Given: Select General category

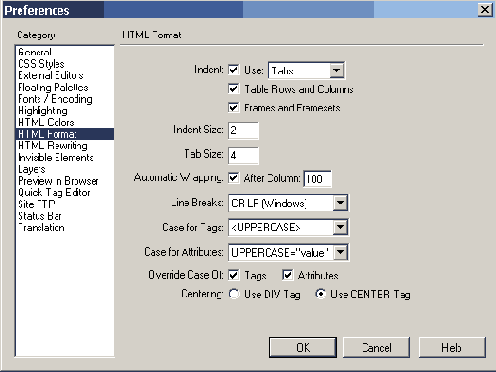Looking at the screenshot, I should 65,52.
